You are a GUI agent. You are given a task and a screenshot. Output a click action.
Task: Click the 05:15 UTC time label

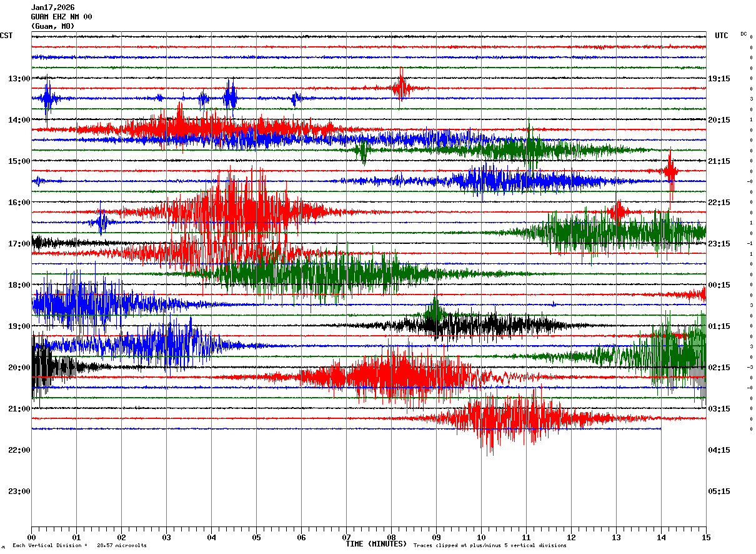tap(719, 491)
